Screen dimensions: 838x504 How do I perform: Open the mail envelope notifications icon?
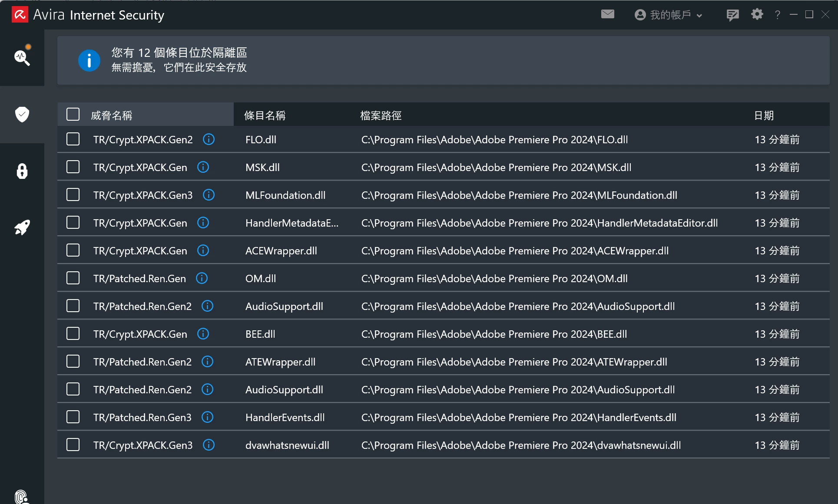click(607, 14)
